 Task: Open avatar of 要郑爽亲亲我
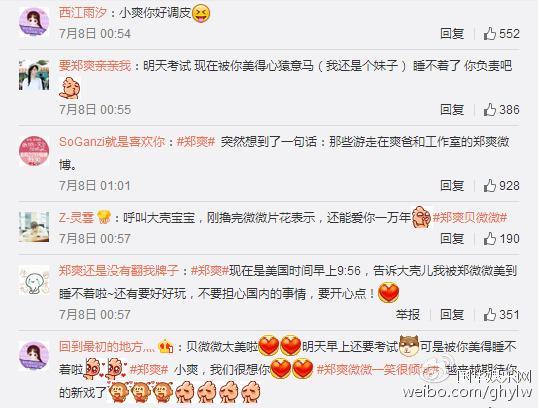(34, 75)
